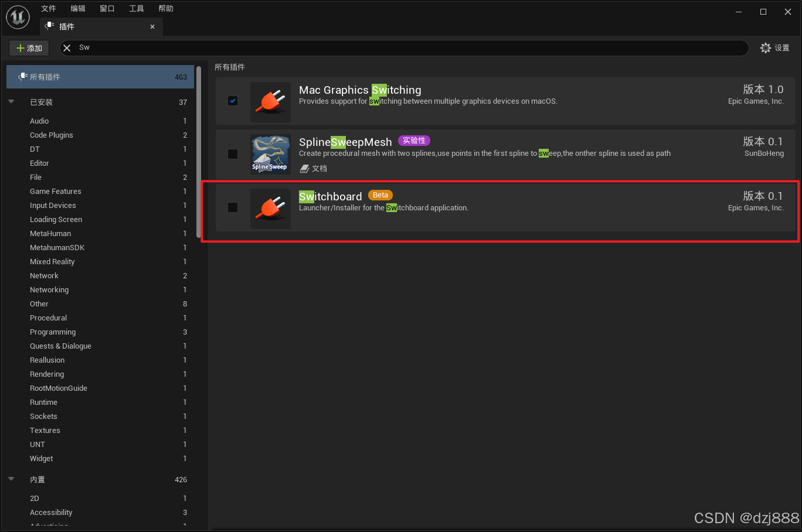802x532 pixels.
Task: Minimize the editor window
Action: click(x=739, y=12)
